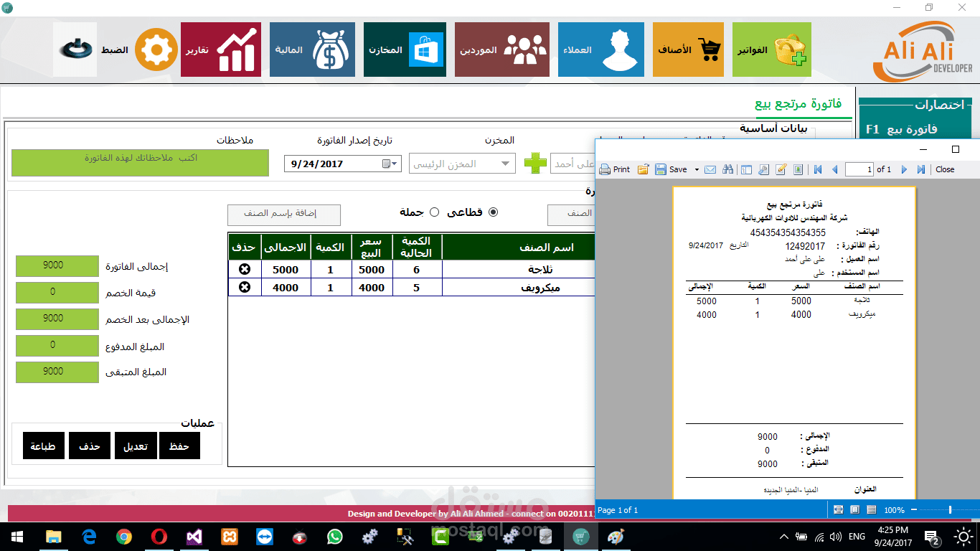Open the Windows Start menu
This screenshot has height=551, width=980.
click(17, 537)
